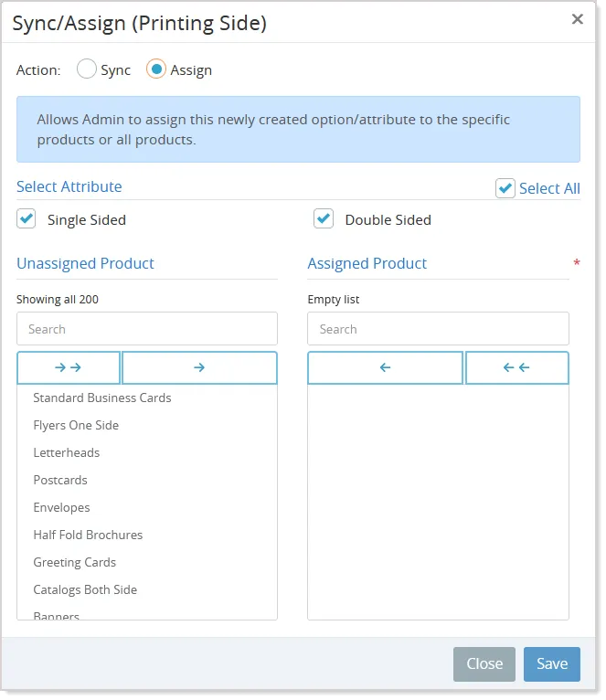Screen dimensions: 606x700
Task: Remove selected product from assigned list
Action: 385,367
